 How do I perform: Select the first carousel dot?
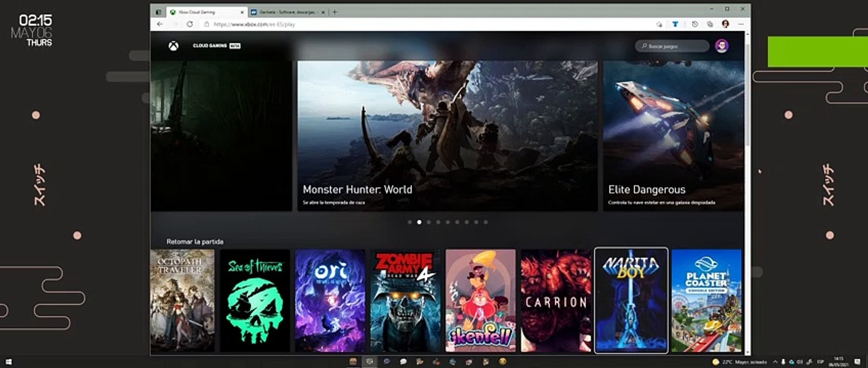click(409, 222)
